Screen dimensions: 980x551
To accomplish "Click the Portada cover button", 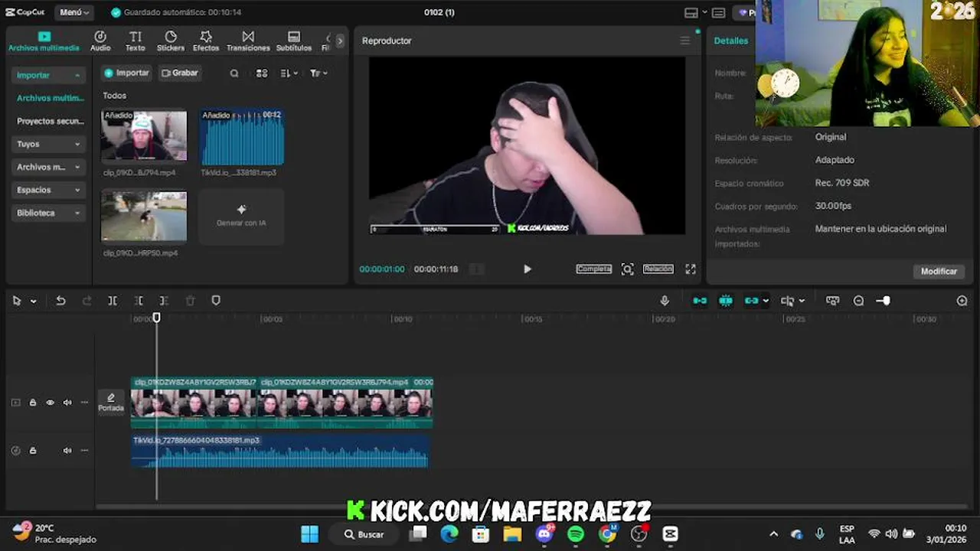I will point(111,403).
